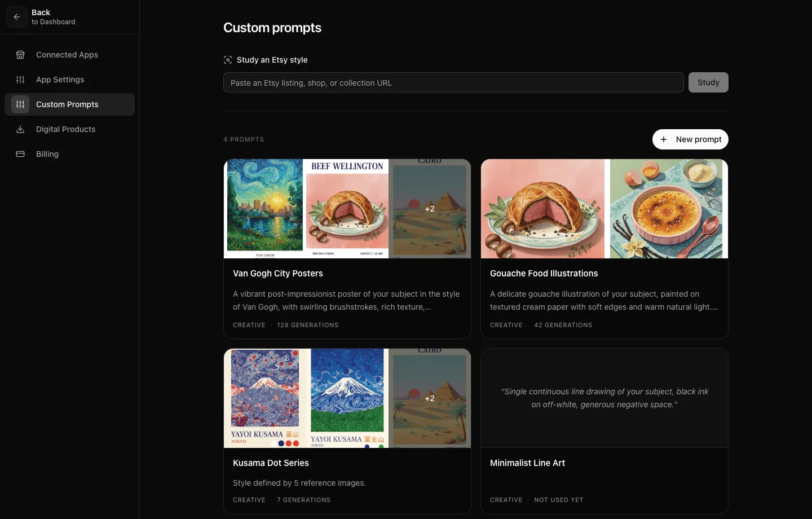Click the App Settings sliders icon

20,80
